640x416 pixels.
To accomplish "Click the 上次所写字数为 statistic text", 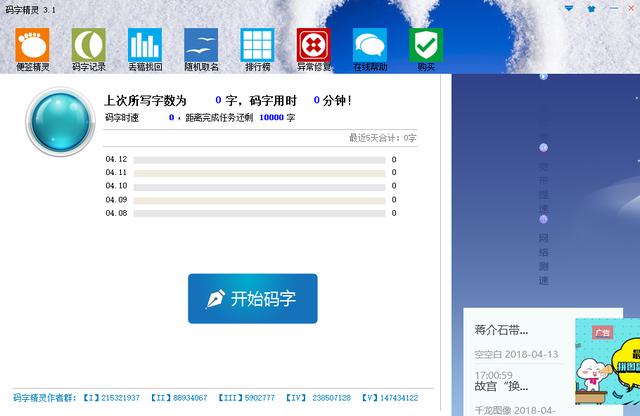I will [x=145, y=100].
